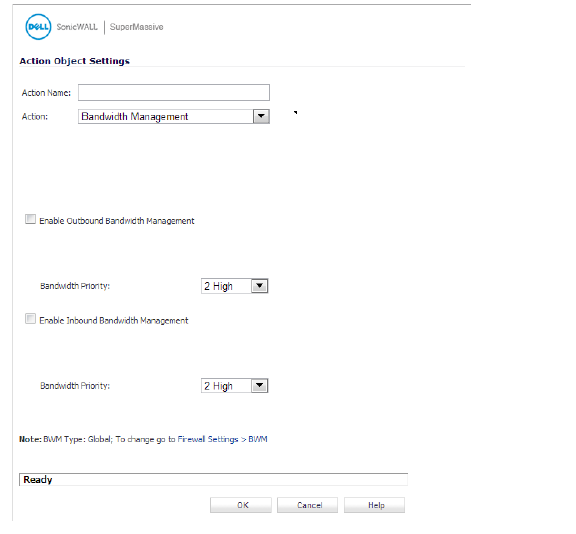Enable Inbound Bandwidth Management checkbox

click(x=30, y=318)
